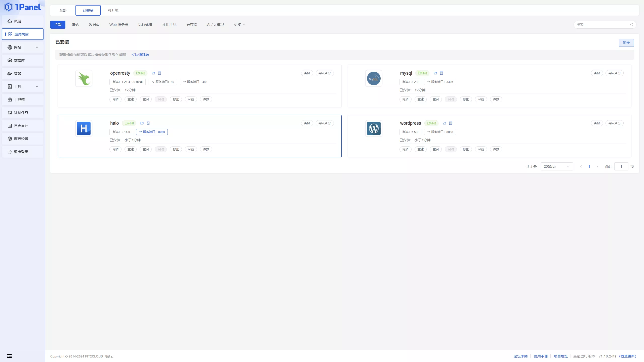Click the 工具箱 toolbox sidebar icon
The width and height of the screenshot is (644, 362).
(x=10, y=99)
